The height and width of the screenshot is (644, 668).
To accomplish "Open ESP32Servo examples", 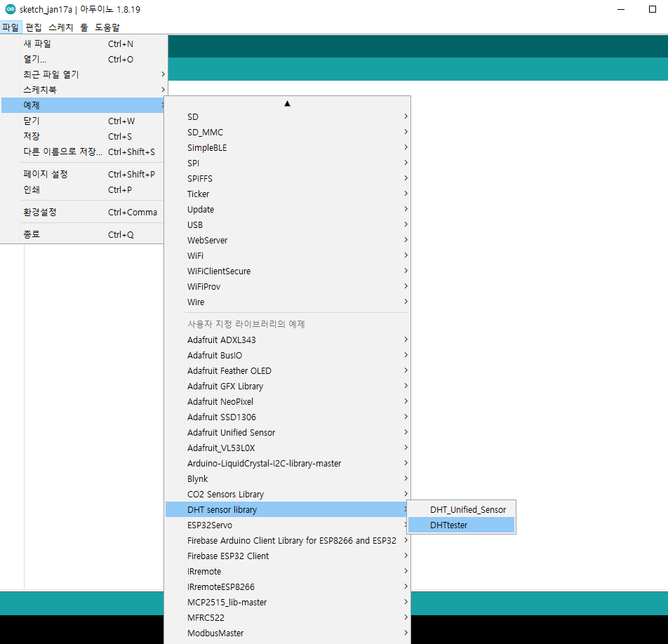I will coord(288,525).
